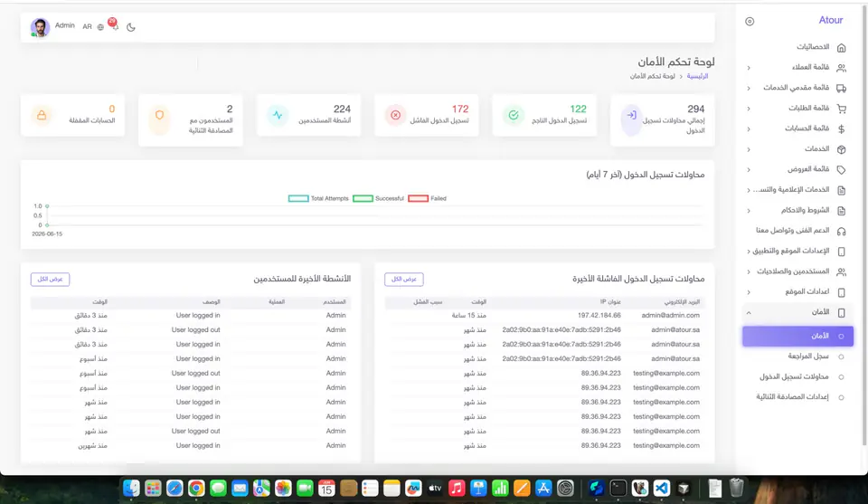
Task: Toggle the Successful legend swatch
Action: pos(363,198)
